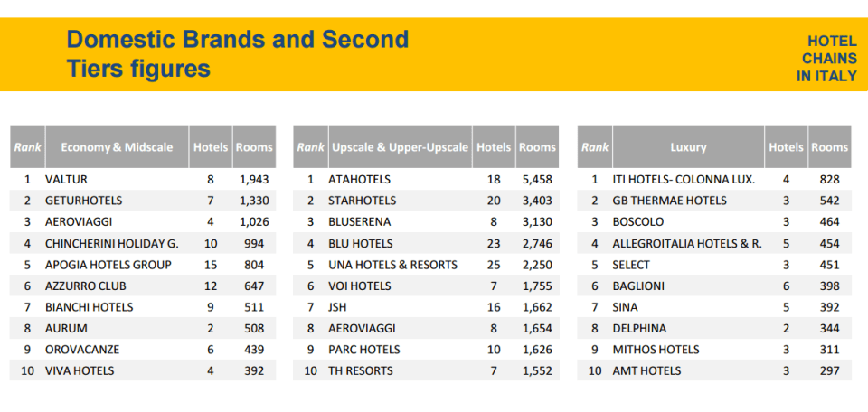The width and height of the screenshot is (868, 412).
Task: Select the AZZURRO CLUB row name
Action: coord(89,286)
